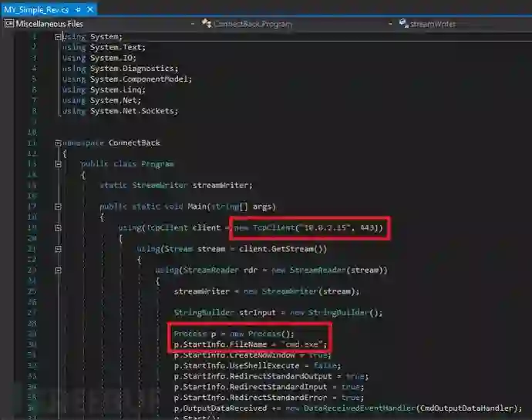This screenshot has width=532, height=420.
Task: Click the 'System.Linq' using line
Action: (x=104, y=90)
